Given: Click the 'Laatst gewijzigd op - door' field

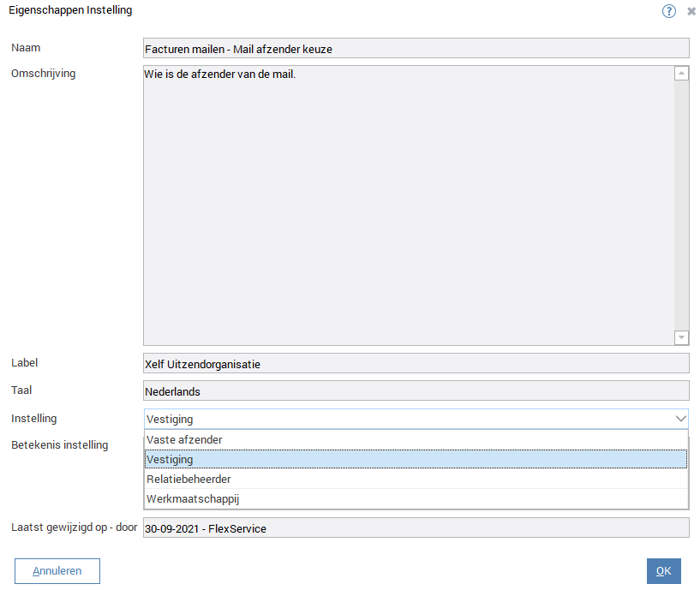Looking at the screenshot, I should click(416, 528).
